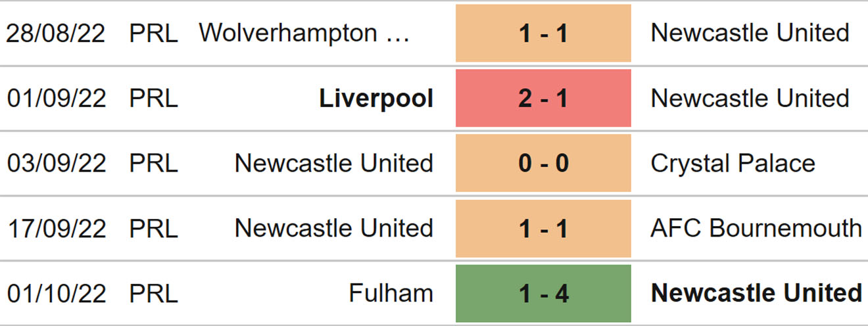Select the 01/09/22 match date

[56, 99]
